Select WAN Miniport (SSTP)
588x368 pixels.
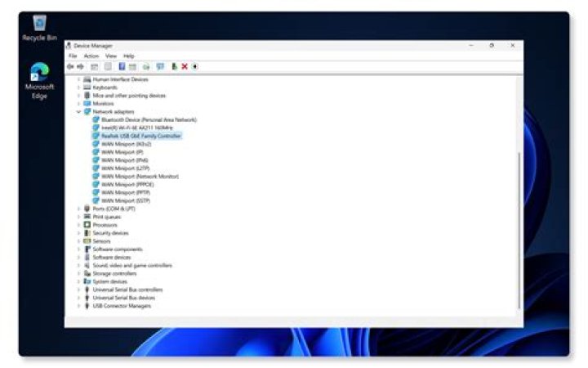pyautogui.click(x=126, y=200)
